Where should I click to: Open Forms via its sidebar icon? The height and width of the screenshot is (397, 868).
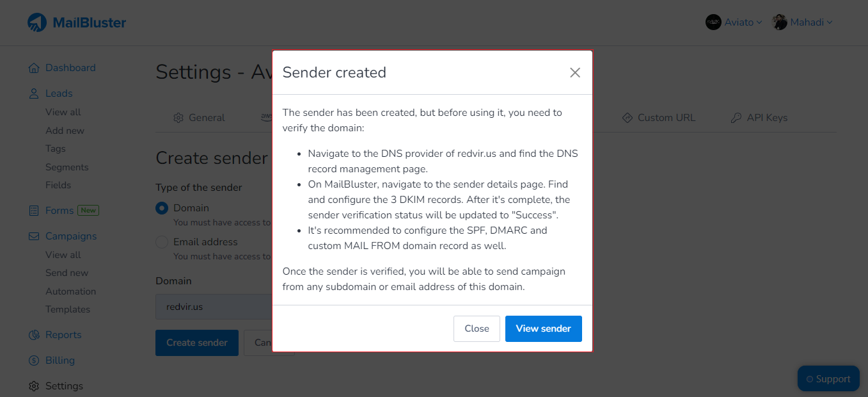33,210
